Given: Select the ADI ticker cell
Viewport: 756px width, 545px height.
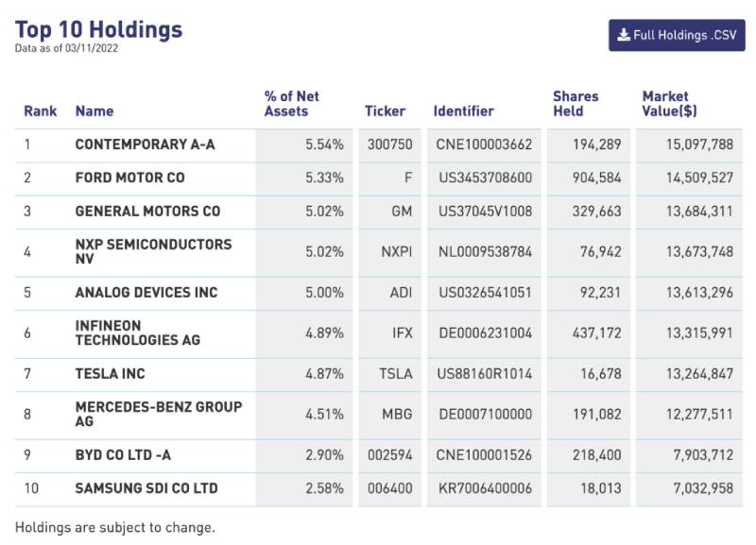Looking at the screenshot, I should click(401, 292).
